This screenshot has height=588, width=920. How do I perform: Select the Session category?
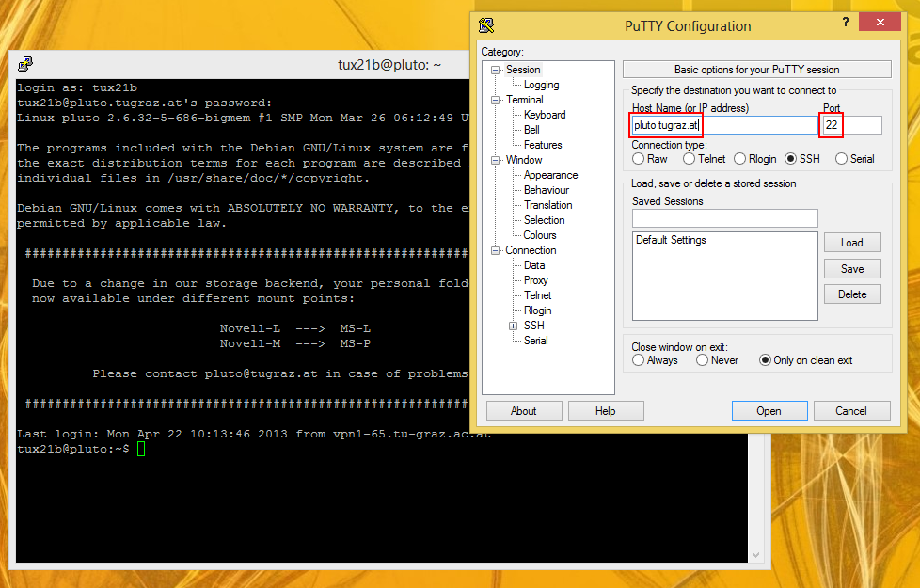(523, 70)
